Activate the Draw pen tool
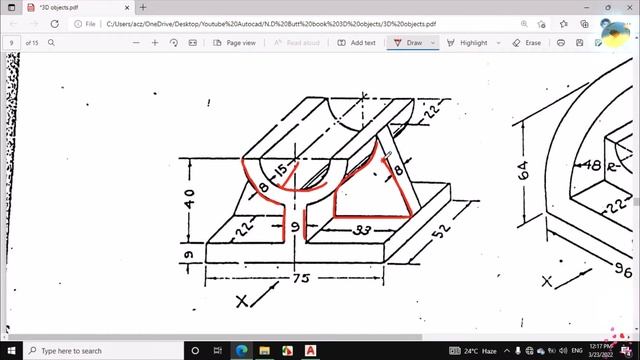The width and height of the screenshot is (640, 360). point(408,42)
